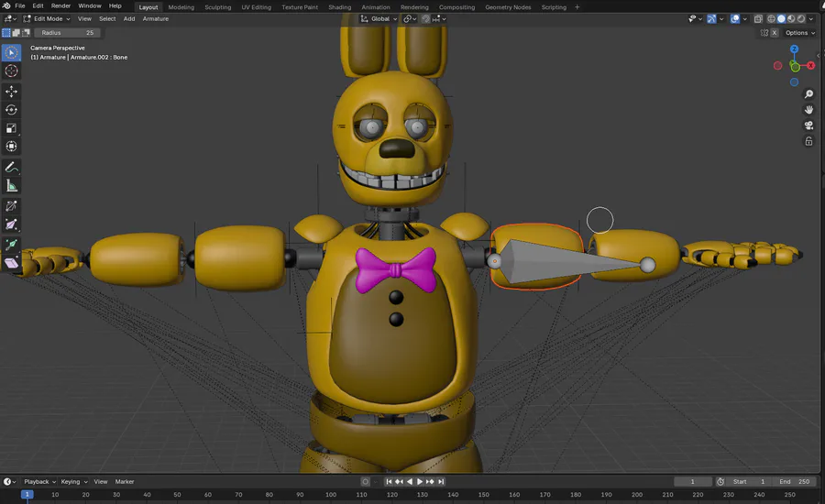The height and width of the screenshot is (504, 825).
Task: Jump to the previous keyframe
Action: (x=400, y=481)
